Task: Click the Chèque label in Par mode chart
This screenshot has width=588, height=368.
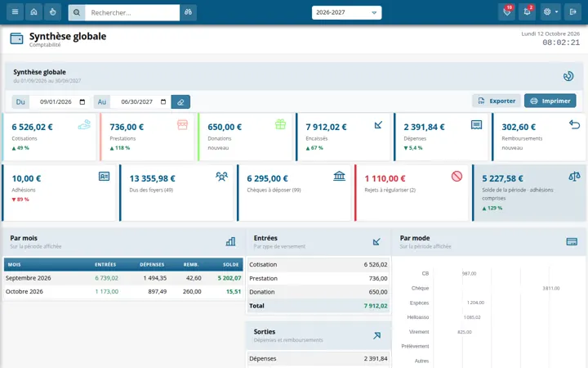Action: pyautogui.click(x=420, y=288)
